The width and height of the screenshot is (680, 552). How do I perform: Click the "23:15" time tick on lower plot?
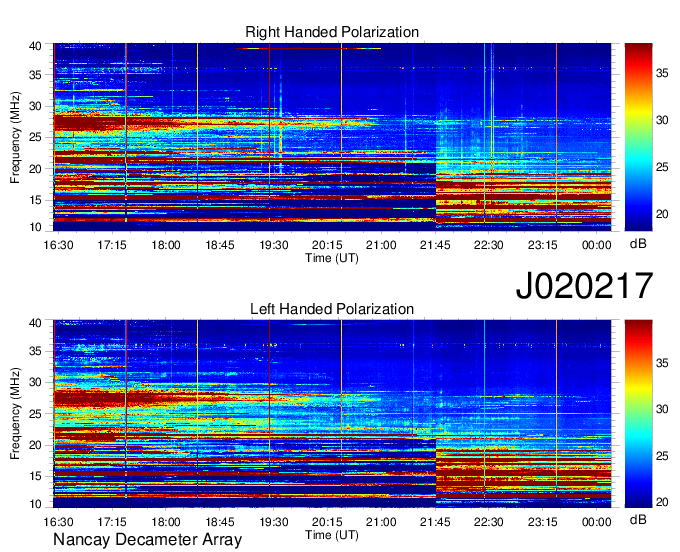click(543, 522)
